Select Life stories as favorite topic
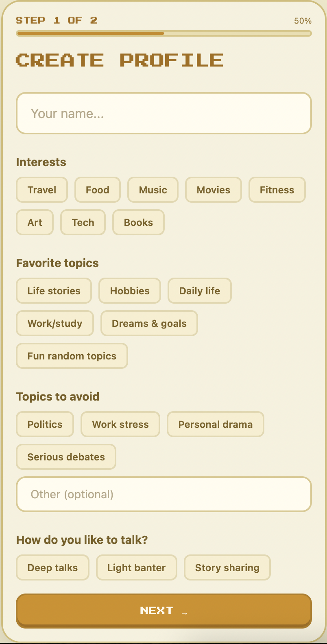The width and height of the screenshot is (327, 644). pyautogui.click(x=54, y=291)
